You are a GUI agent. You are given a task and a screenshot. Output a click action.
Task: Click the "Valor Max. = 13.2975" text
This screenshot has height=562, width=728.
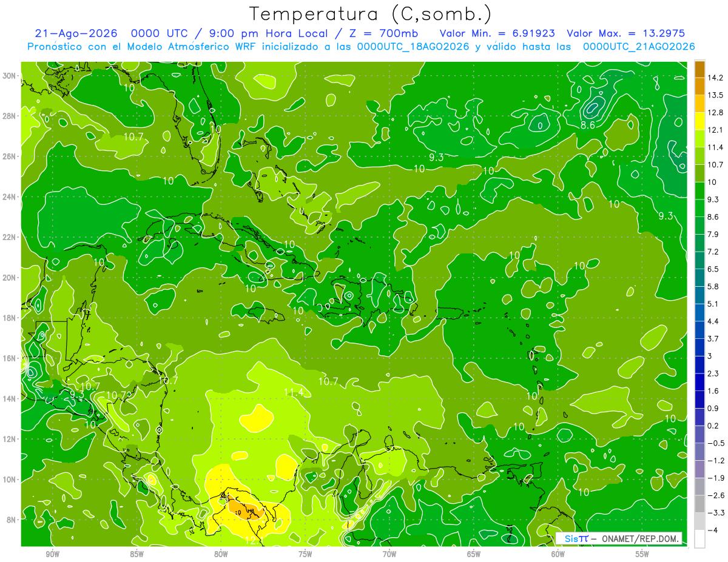tap(625, 33)
